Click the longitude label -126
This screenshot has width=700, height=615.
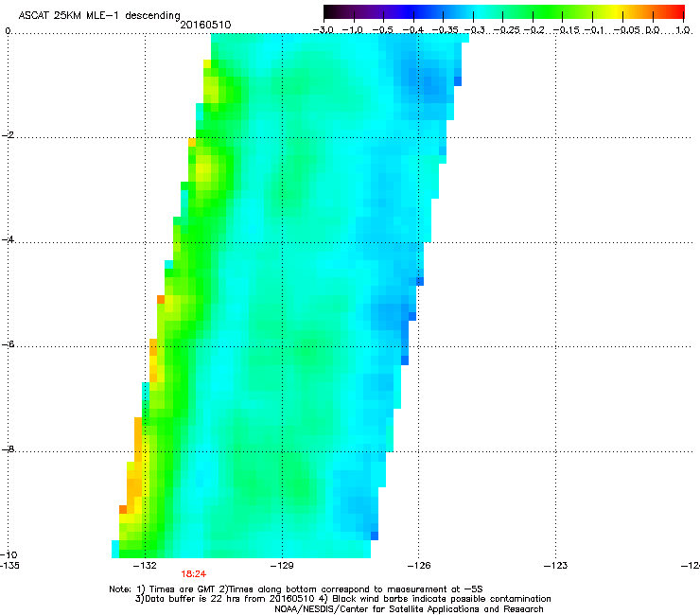pyautogui.click(x=419, y=566)
